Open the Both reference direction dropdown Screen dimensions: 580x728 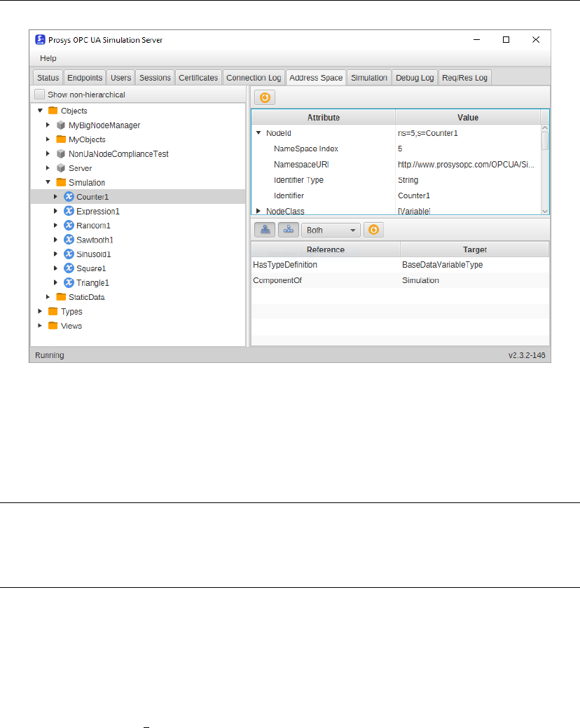(x=331, y=230)
